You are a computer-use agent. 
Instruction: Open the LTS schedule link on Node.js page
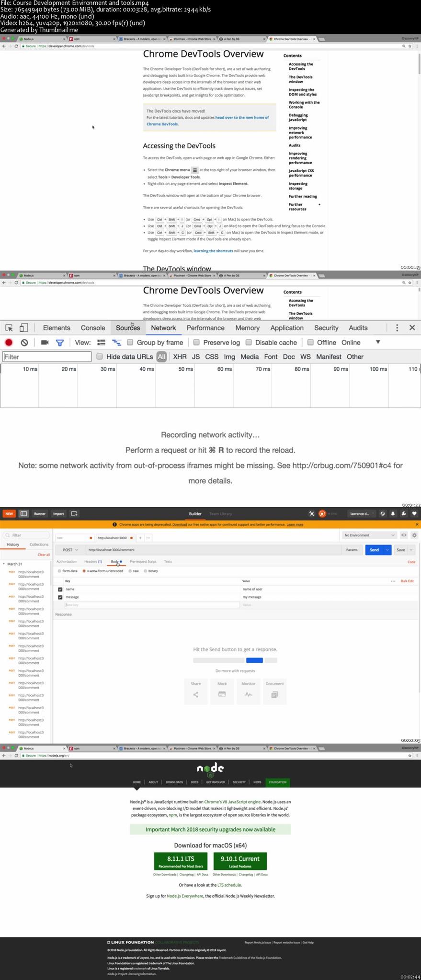229,885
